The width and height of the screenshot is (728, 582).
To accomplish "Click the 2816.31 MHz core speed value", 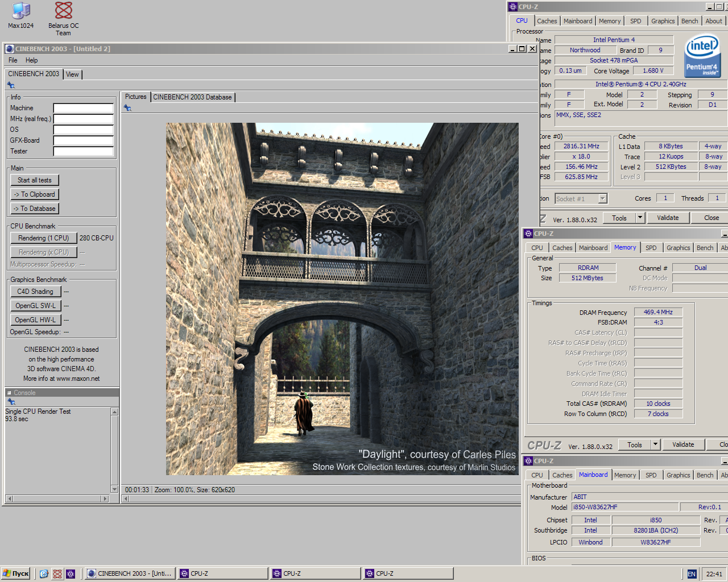I will [581, 146].
